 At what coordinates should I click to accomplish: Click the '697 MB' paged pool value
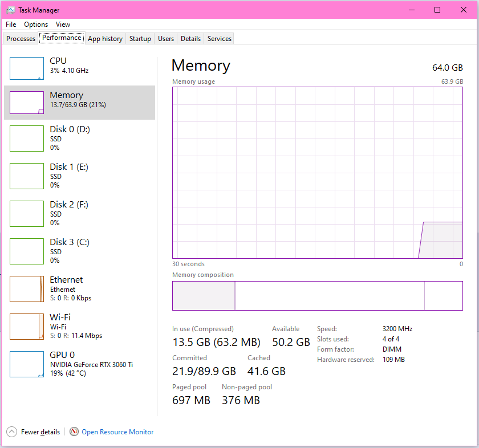pos(191,400)
